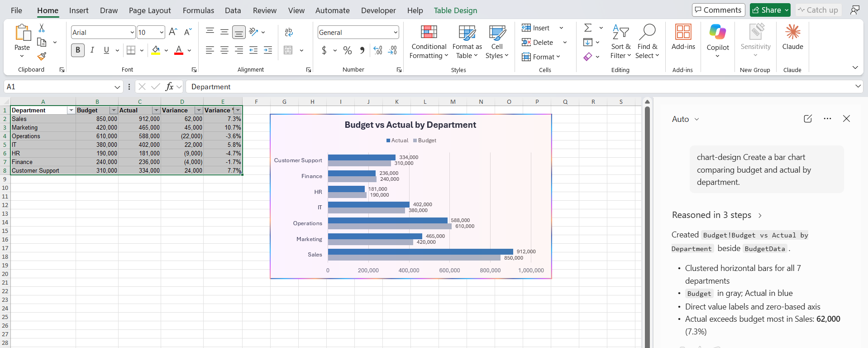Image resolution: width=868 pixels, height=348 pixels.
Task: Set Middle Align vertical alignment
Action: pos(224,32)
